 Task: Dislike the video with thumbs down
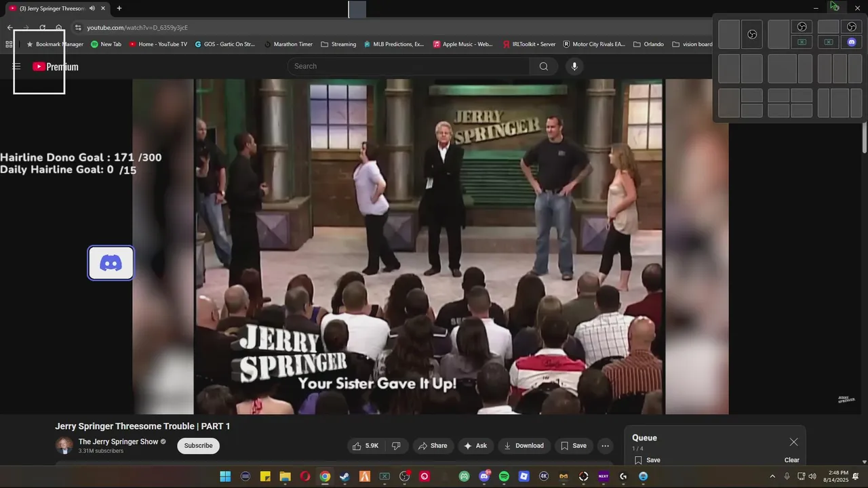click(x=396, y=446)
